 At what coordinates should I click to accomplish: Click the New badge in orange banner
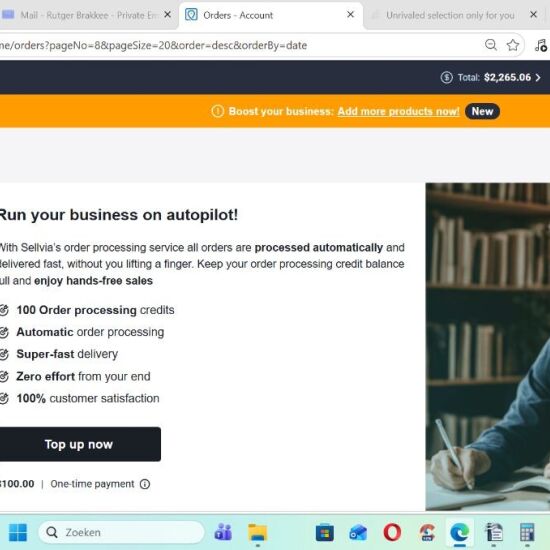point(482,112)
